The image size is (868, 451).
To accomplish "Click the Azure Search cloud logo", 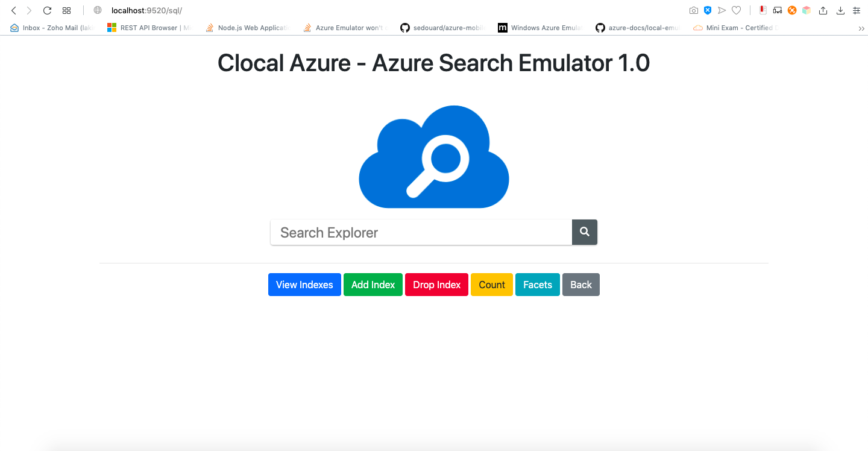I will [434, 157].
